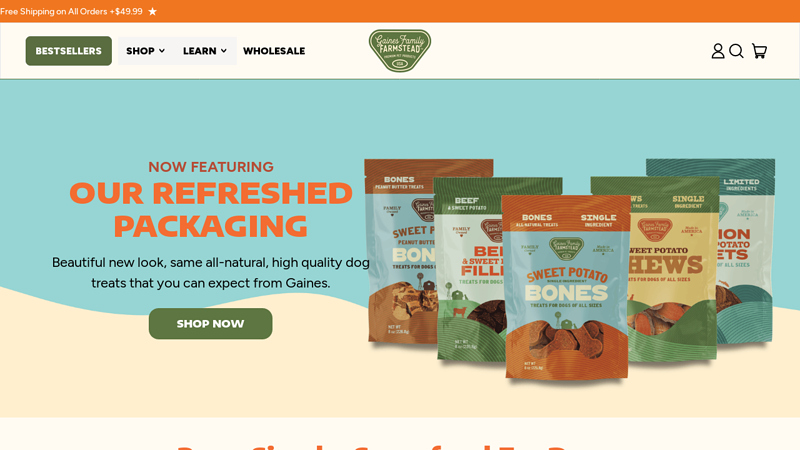
Task: Click the search magnifier icon
Action: 736,51
